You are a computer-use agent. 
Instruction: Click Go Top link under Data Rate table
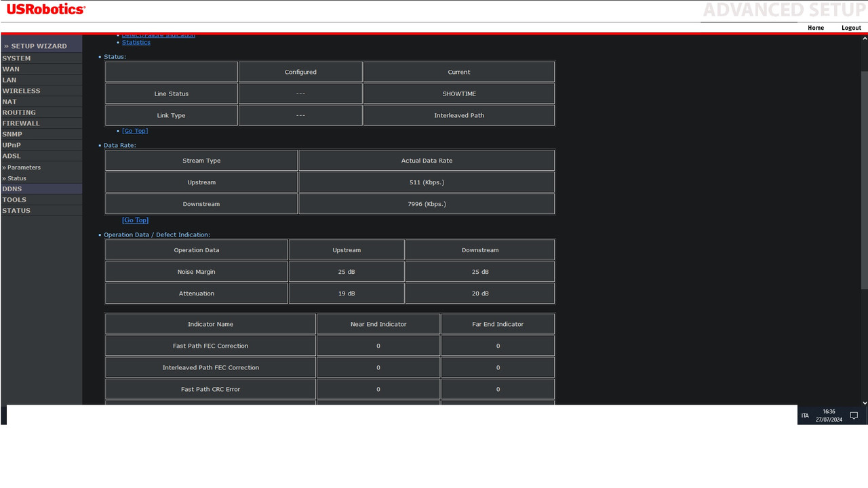(x=135, y=220)
